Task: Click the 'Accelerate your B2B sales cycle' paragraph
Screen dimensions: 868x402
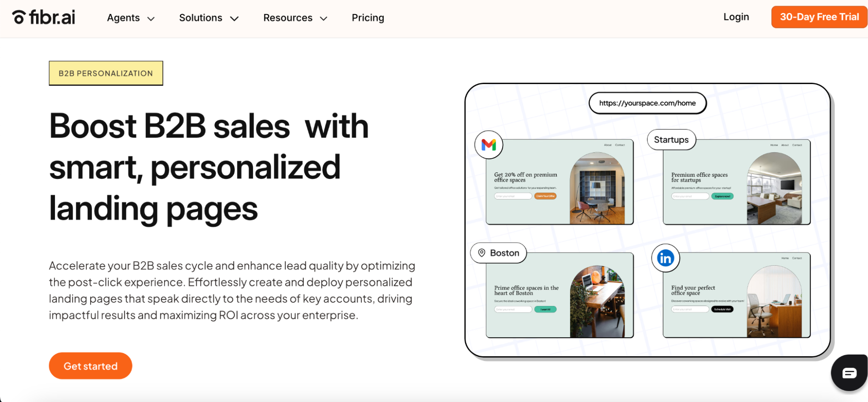Action: [x=232, y=290]
